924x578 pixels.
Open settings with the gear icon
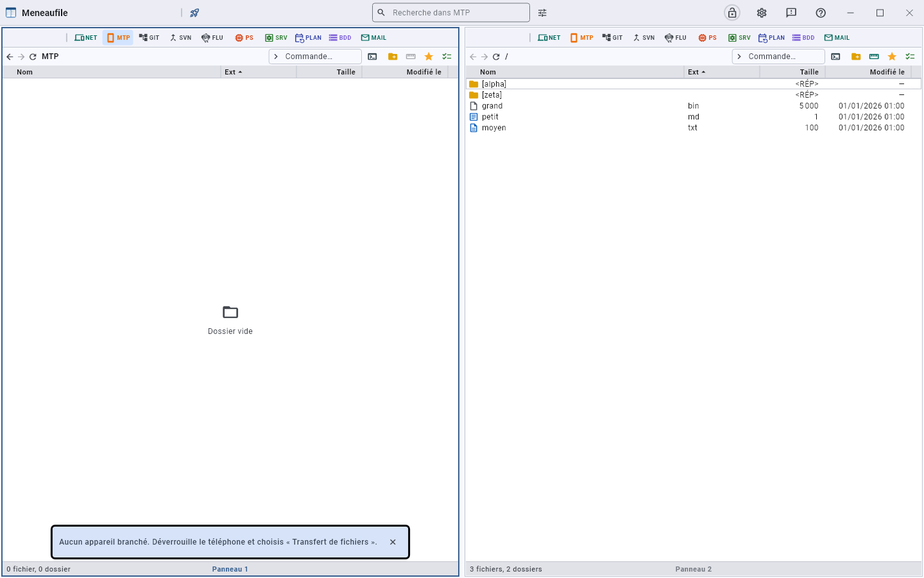coord(762,13)
